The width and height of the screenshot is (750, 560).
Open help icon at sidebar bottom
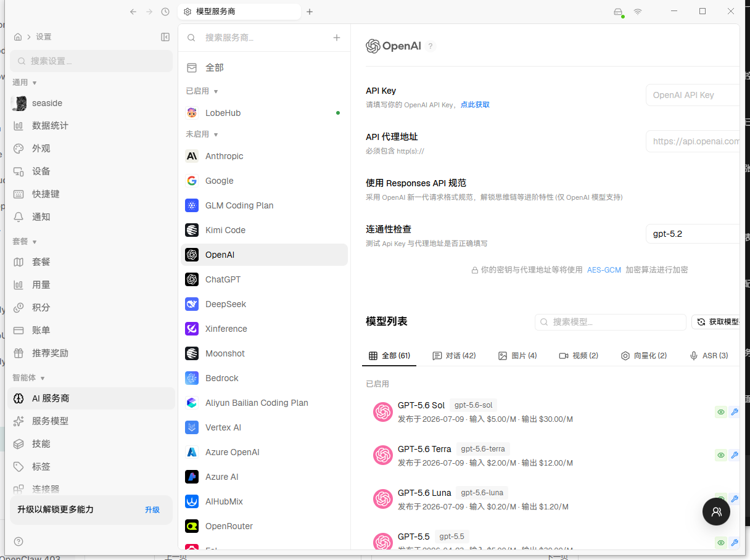[x=19, y=541]
